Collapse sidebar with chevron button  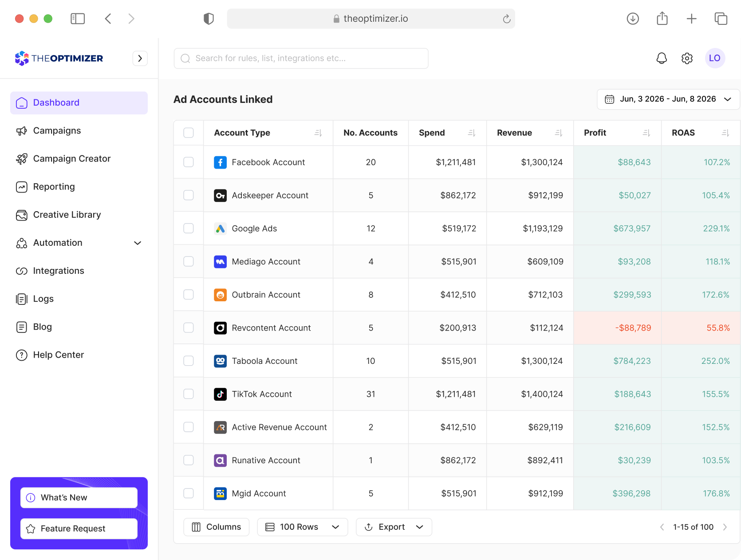(x=140, y=58)
